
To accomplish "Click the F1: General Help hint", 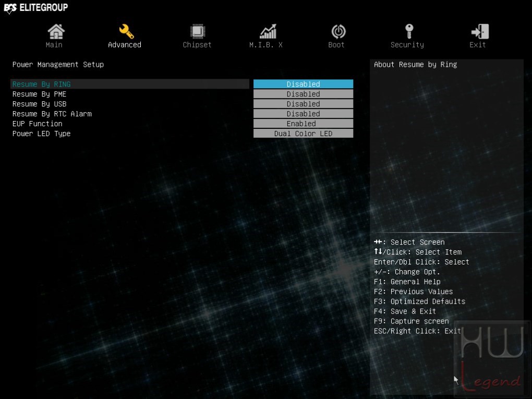I will click(x=407, y=282).
